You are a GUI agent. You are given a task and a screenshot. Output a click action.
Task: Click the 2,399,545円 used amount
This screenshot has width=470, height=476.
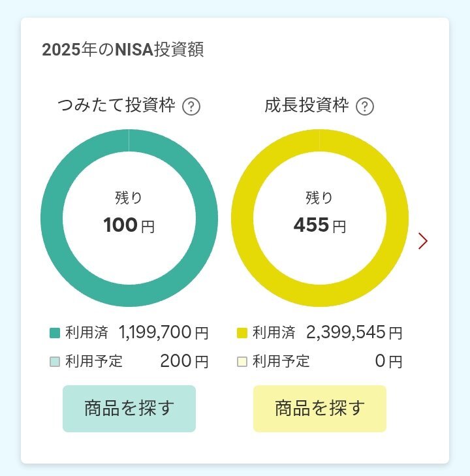coord(354,333)
